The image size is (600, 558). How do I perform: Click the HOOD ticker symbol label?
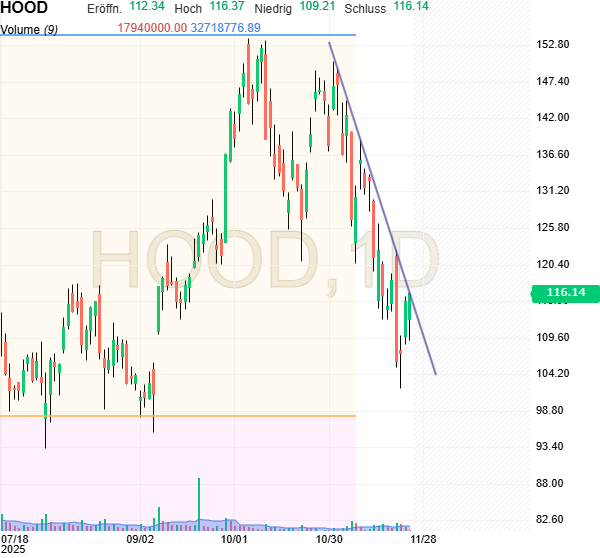coord(24,7)
